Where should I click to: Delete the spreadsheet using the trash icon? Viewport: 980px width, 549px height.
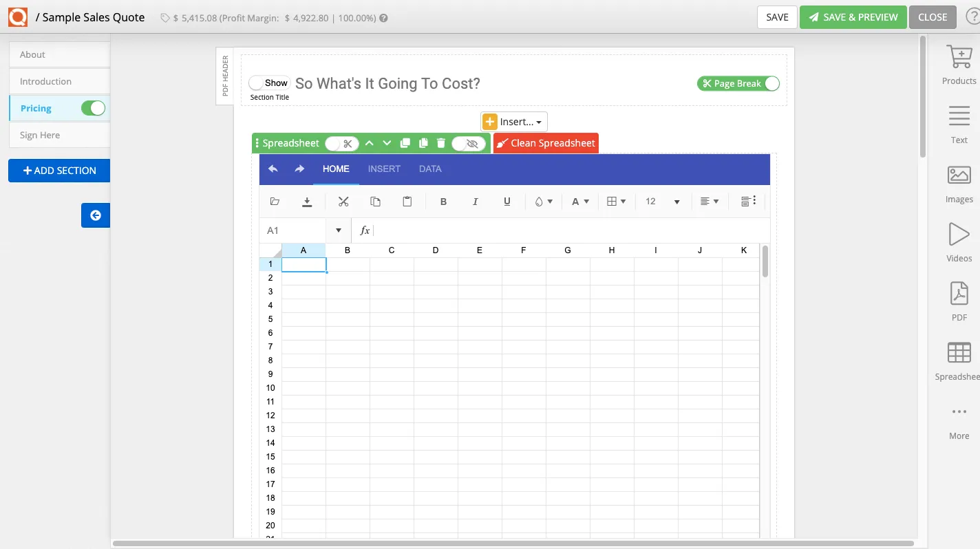[440, 143]
